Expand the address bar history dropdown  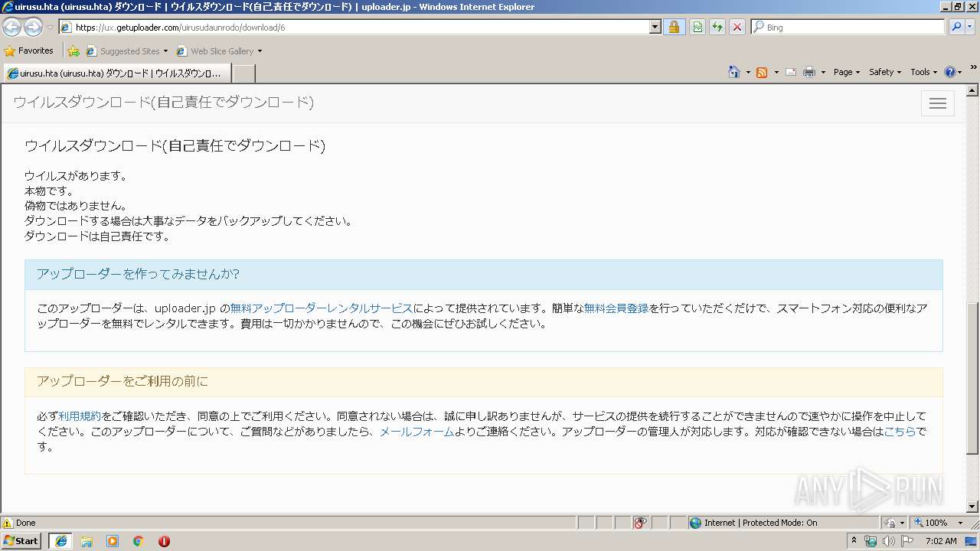click(655, 27)
